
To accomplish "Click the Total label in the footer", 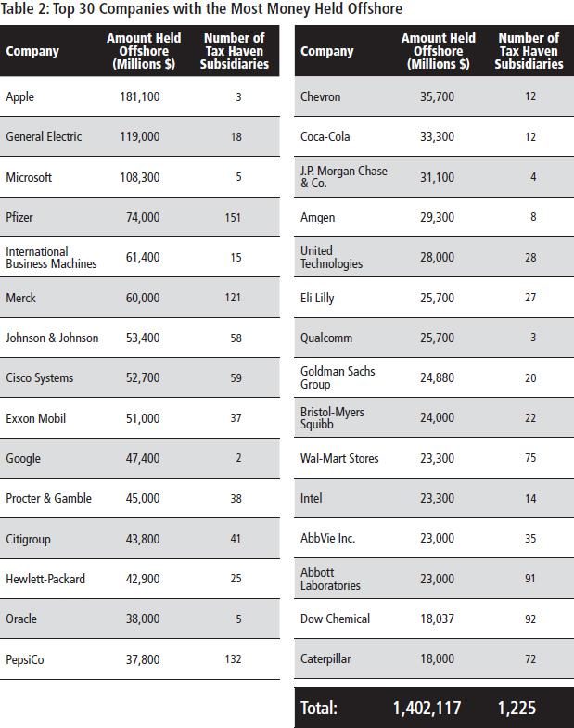I will [319, 709].
